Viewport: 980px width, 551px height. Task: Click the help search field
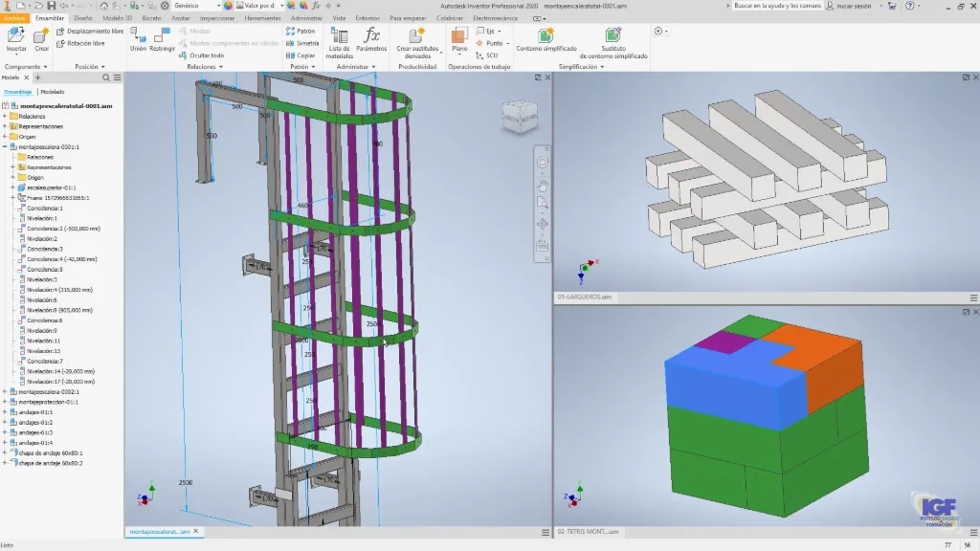777,6
